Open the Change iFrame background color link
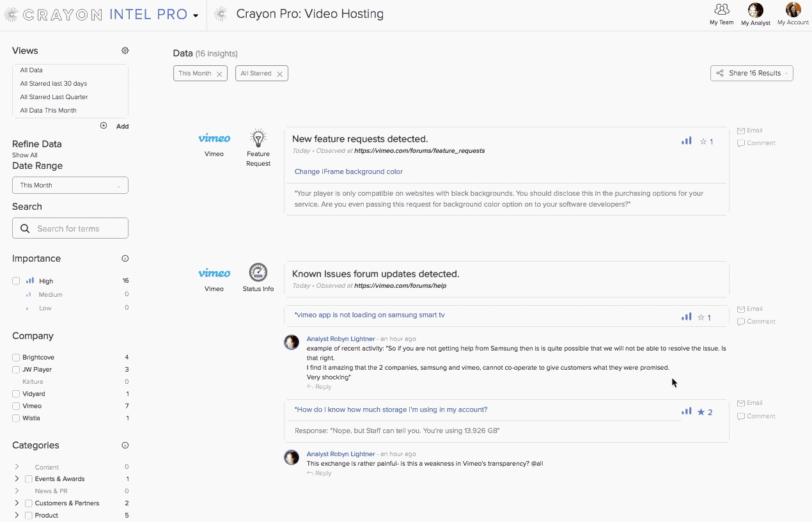The image size is (812, 522). click(x=348, y=171)
